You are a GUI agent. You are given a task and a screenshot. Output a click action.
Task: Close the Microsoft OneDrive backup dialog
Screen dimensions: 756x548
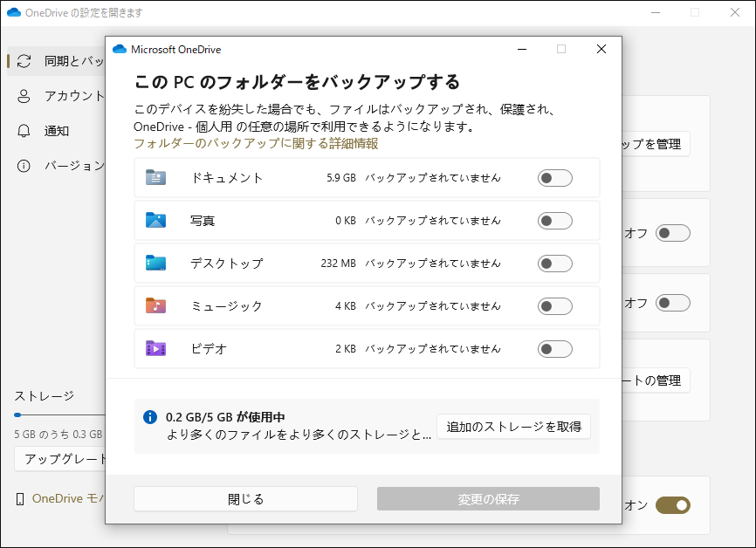(x=601, y=49)
